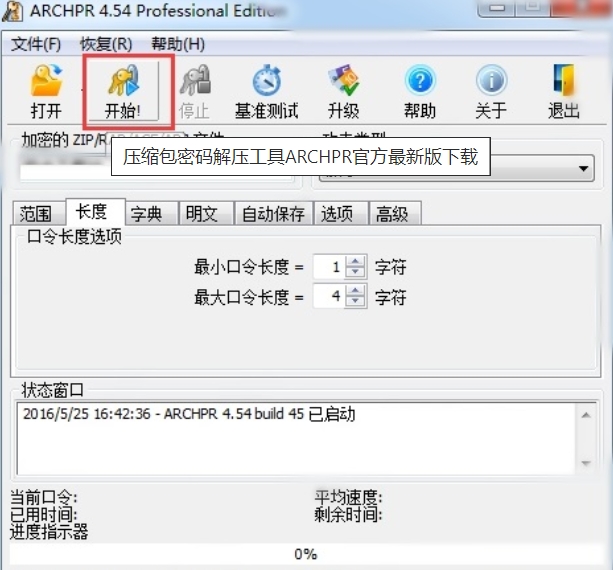This screenshot has height=570, width=613.
Task: Start the attack with 开始! button
Action: coord(123,92)
